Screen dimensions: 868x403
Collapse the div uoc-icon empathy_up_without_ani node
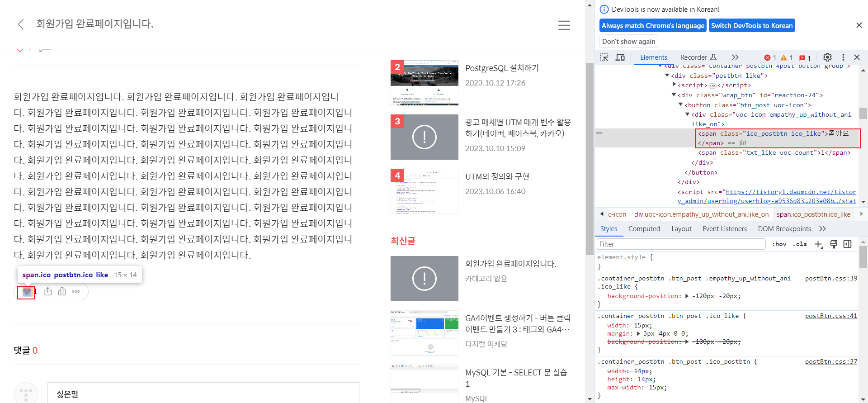(688, 114)
